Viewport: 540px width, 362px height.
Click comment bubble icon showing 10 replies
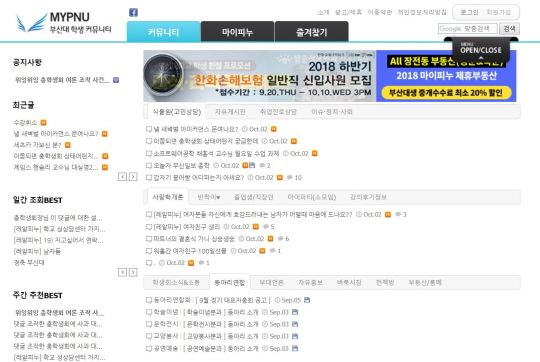(x=290, y=177)
